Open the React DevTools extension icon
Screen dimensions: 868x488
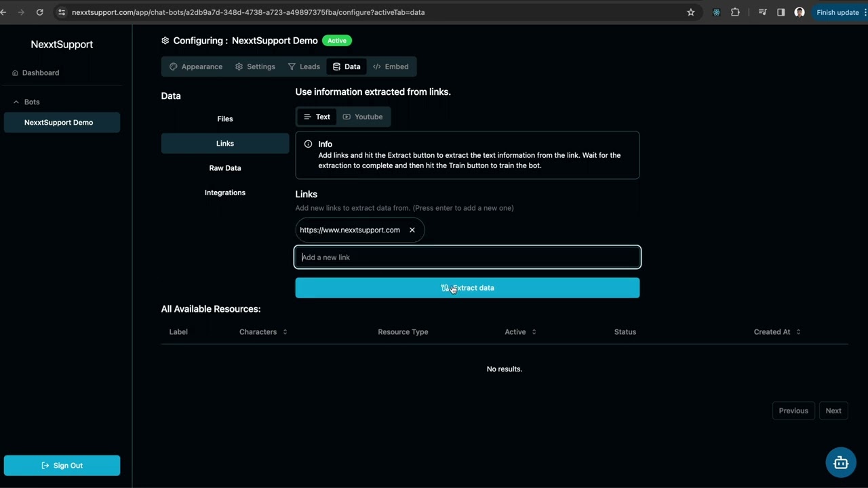[717, 12]
